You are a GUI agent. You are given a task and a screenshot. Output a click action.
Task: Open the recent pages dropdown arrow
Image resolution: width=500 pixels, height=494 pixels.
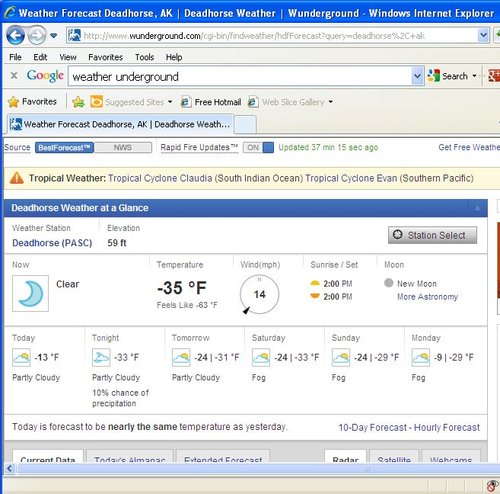pos(53,35)
